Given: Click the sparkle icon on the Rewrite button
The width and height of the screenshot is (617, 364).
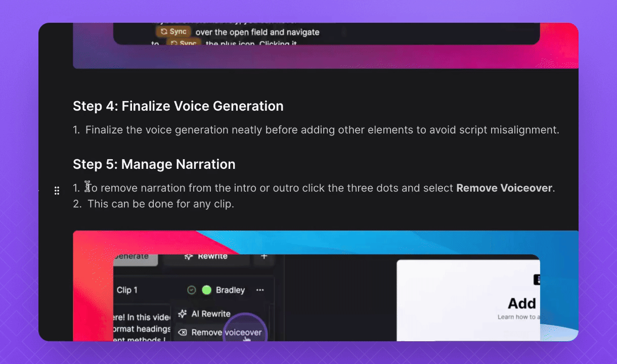Looking at the screenshot, I should pos(189,257).
